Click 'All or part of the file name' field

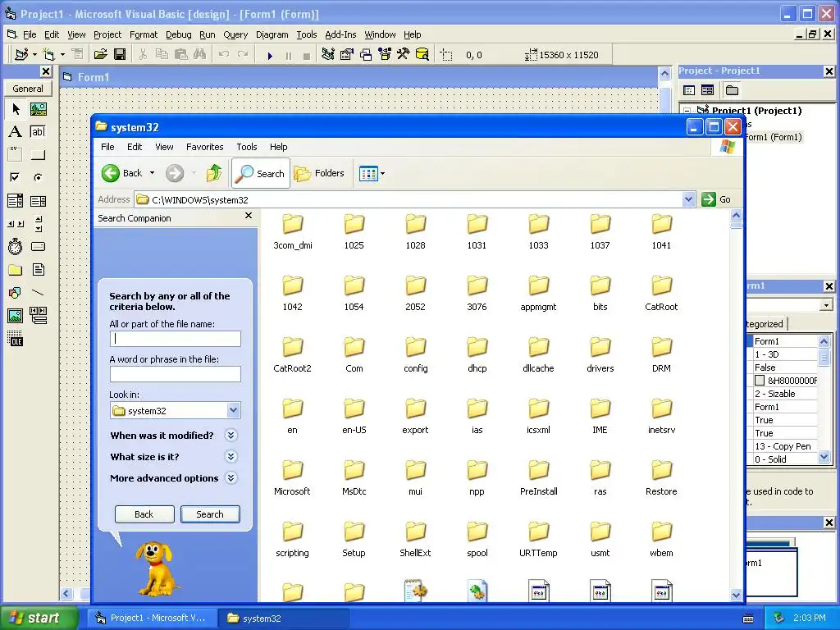coord(176,339)
